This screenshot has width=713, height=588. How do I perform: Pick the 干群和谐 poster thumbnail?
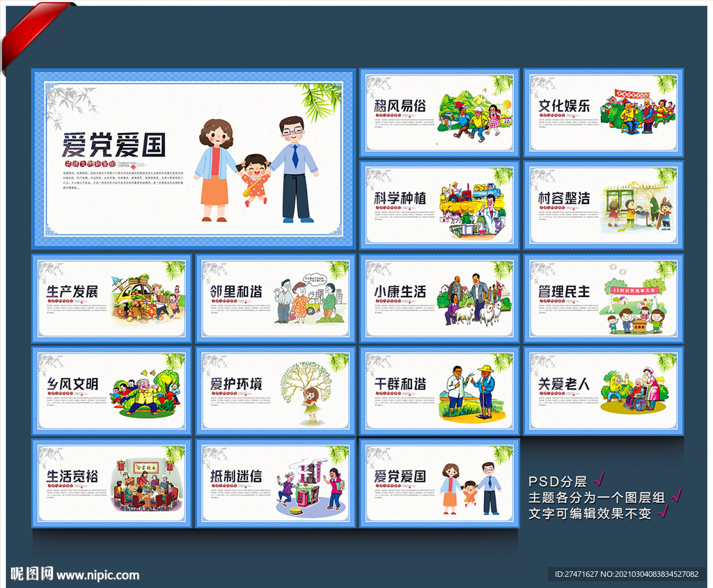point(439,391)
